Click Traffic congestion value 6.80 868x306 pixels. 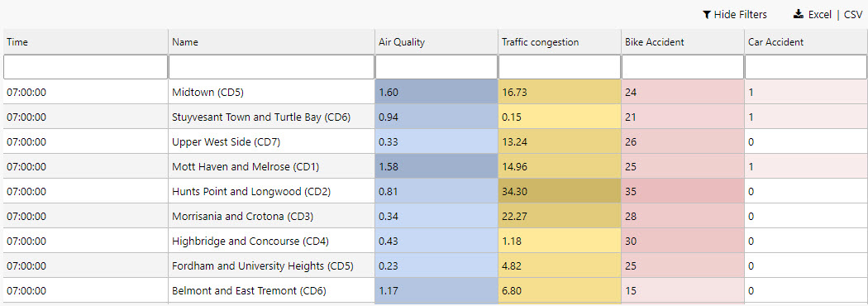[560, 290]
